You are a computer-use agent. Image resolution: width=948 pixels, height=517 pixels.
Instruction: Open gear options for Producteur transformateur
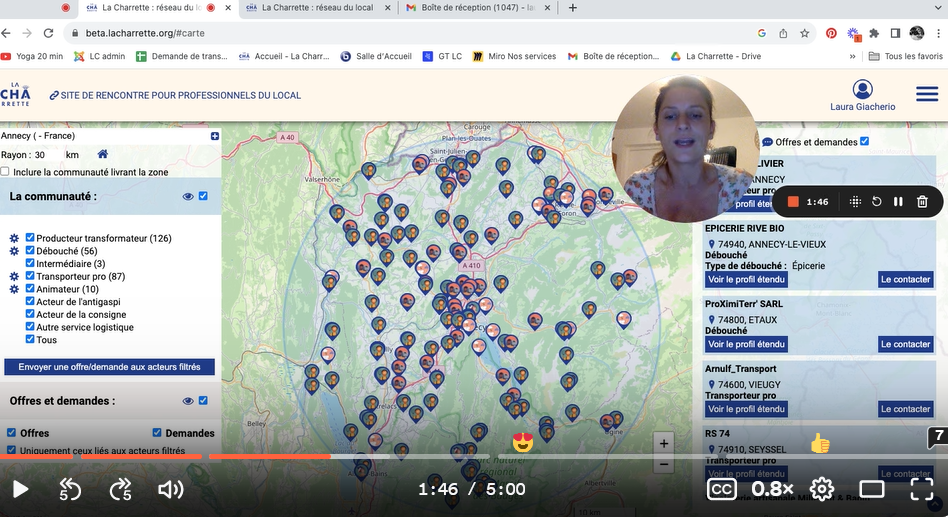[x=14, y=238]
